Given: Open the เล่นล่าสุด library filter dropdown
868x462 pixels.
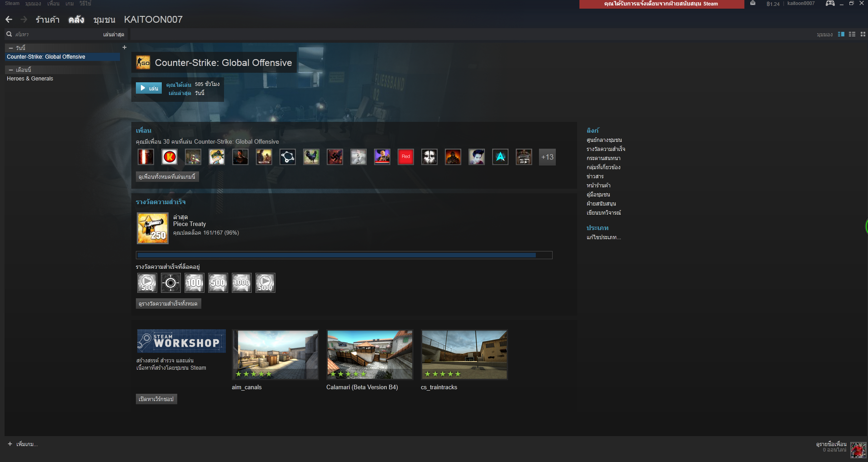Looking at the screenshot, I should pyautogui.click(x=114, y=35).
